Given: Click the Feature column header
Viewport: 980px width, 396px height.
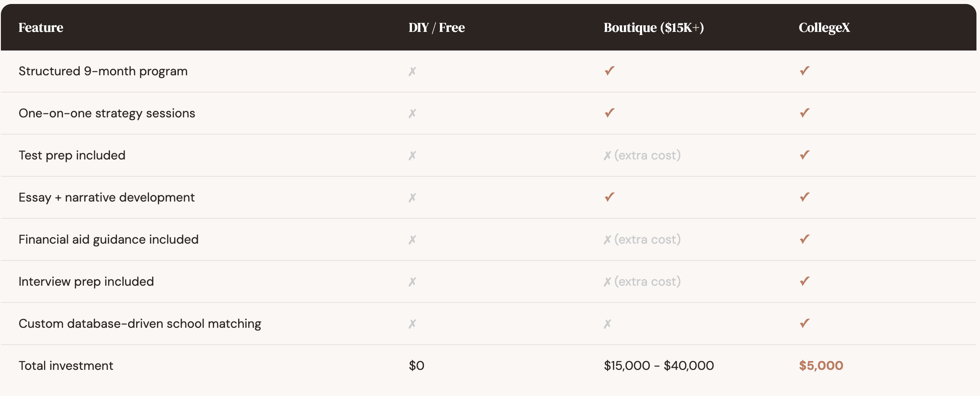Looking at the screenshot, I should click(41, 27).
